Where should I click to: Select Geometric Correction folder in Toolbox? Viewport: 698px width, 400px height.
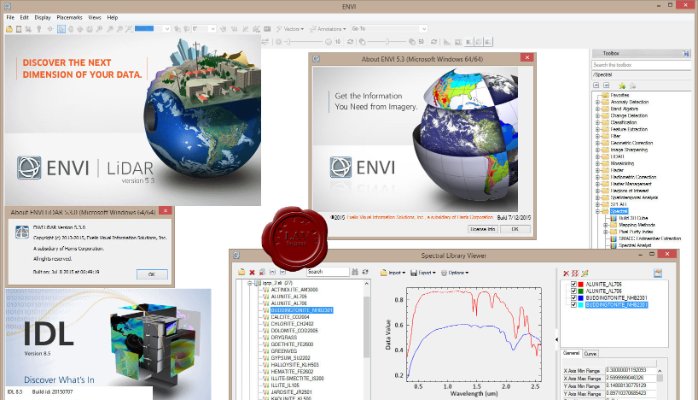coord(632,143)
